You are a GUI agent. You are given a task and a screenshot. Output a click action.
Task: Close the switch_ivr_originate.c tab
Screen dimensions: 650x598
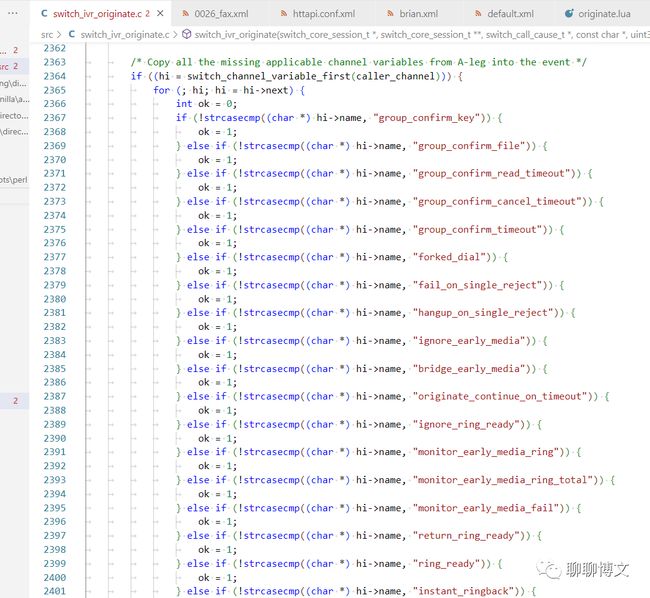tap(160, 14)
